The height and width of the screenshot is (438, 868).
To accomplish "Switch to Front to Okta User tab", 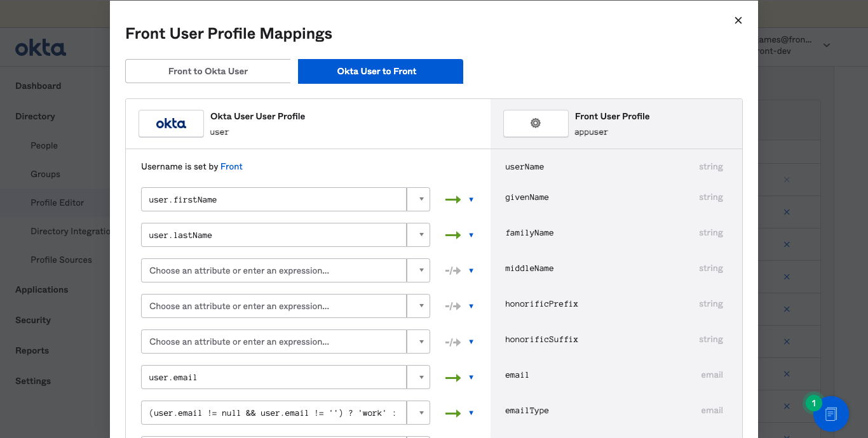I will click(208, 71).
